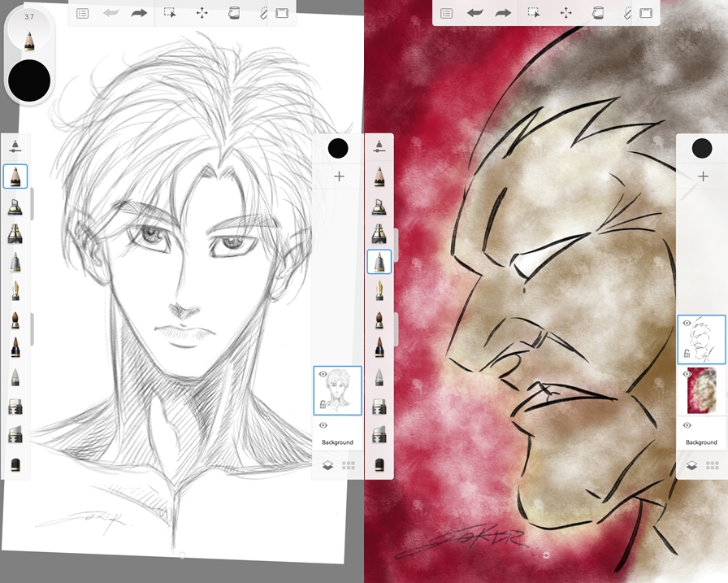The image size is (728, 583).
Task: Select the paint bucket fill tool in right toolbar
Action: click(598, 13)
